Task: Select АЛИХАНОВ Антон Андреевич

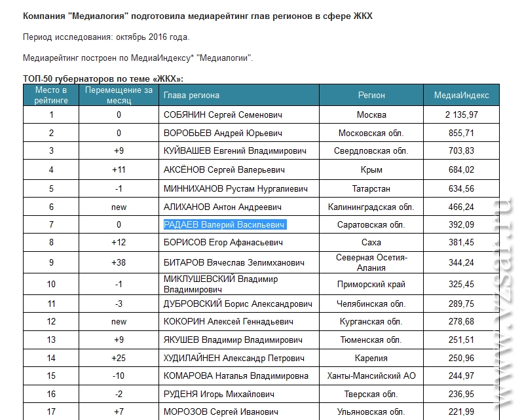Action: pos(223,207)
